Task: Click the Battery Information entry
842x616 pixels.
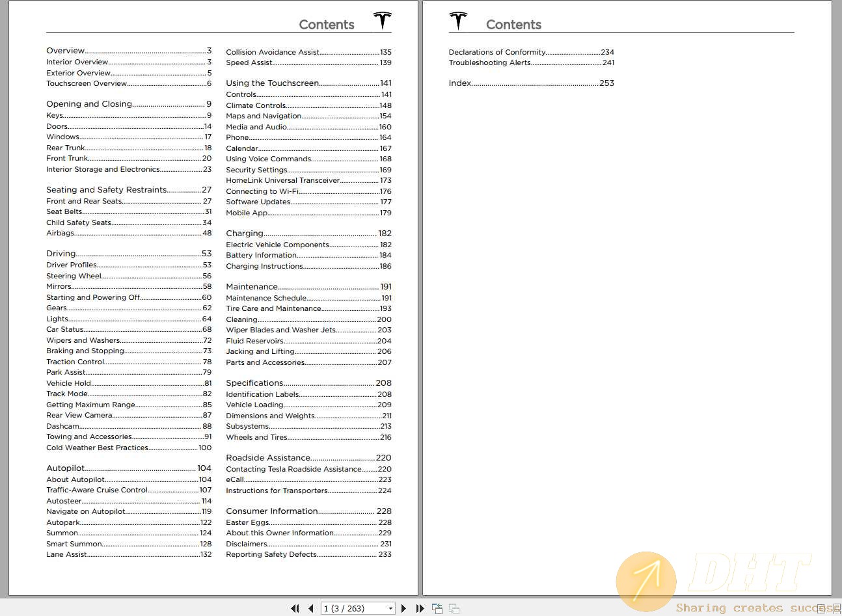Action: tap(308, 256)
